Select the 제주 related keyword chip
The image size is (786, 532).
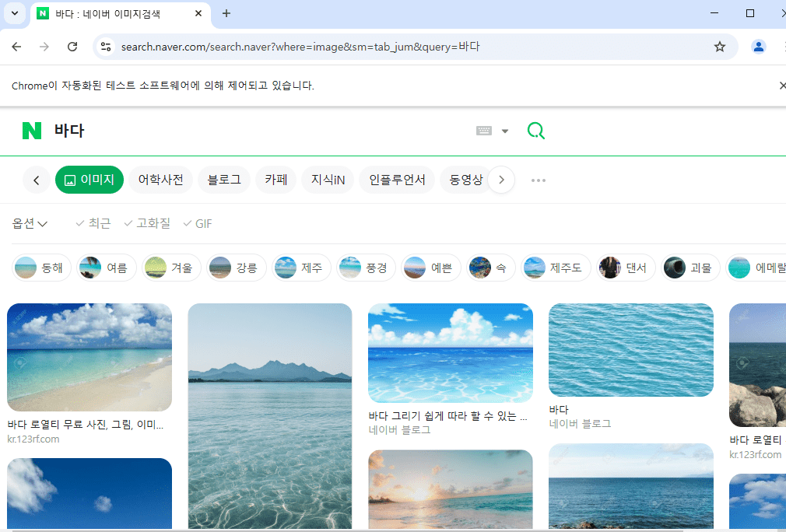point(301,268)
